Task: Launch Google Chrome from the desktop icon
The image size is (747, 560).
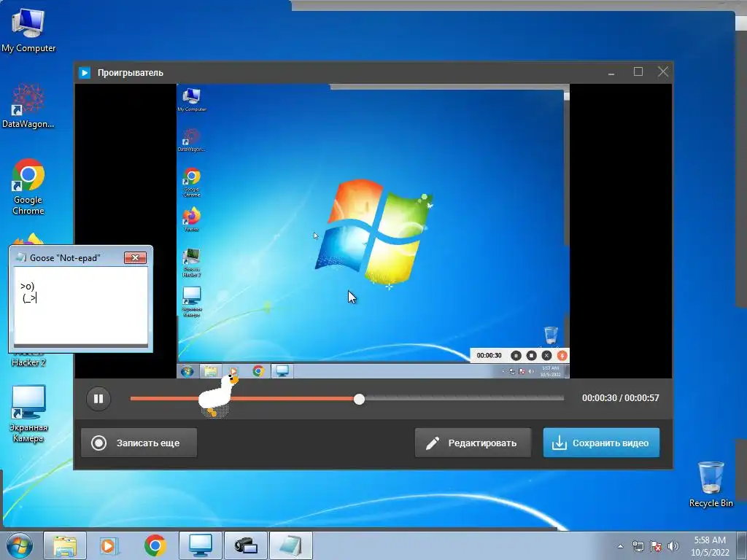Action: click(28, 187)
